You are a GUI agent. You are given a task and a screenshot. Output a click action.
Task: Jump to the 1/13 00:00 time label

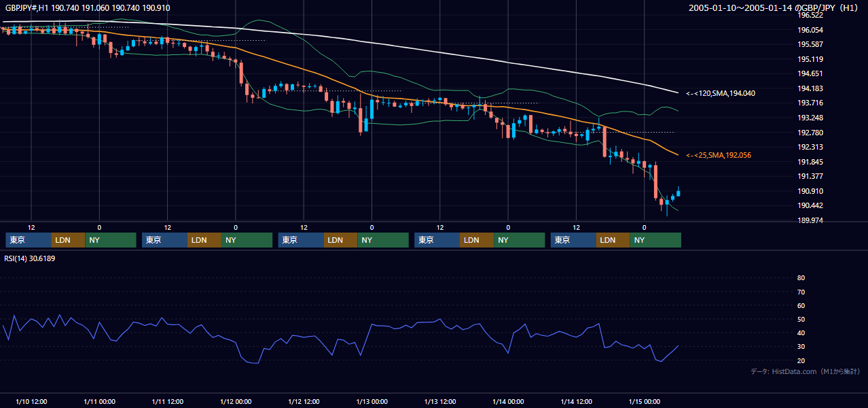[372, 401]
